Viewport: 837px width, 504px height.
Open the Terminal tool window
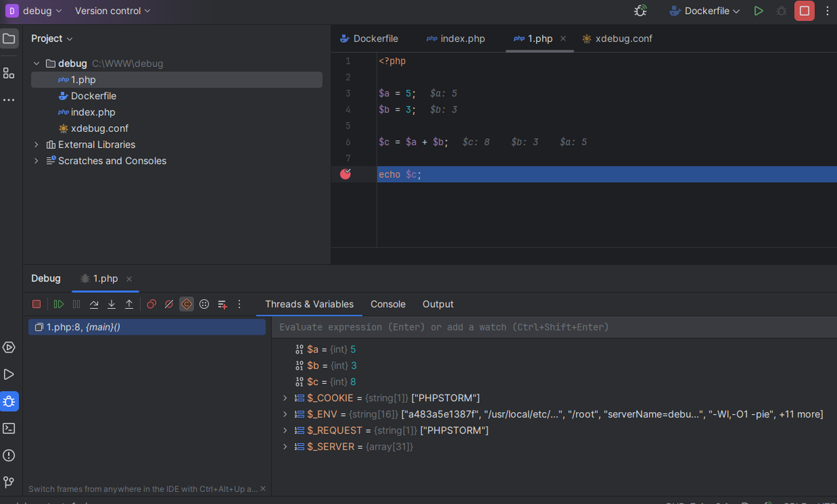[9, 428]
